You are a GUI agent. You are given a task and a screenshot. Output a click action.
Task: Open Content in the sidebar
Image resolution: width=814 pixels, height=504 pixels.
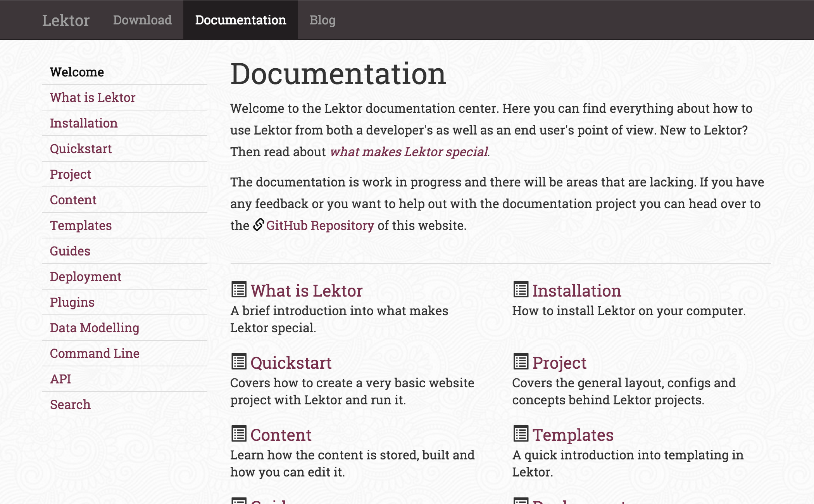[125, 200]
